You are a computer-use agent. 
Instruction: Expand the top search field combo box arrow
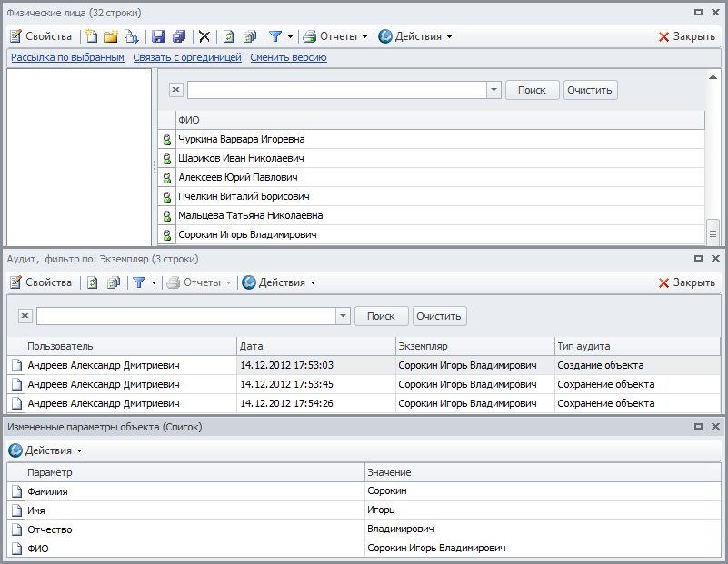(x=494, y=90)
